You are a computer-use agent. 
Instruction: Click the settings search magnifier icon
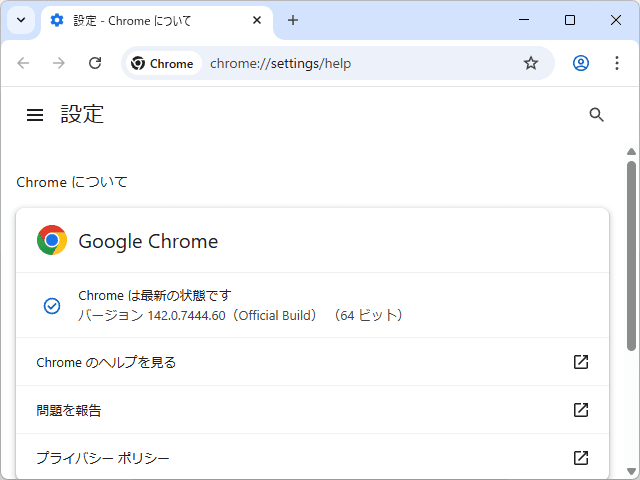[597, 115]
